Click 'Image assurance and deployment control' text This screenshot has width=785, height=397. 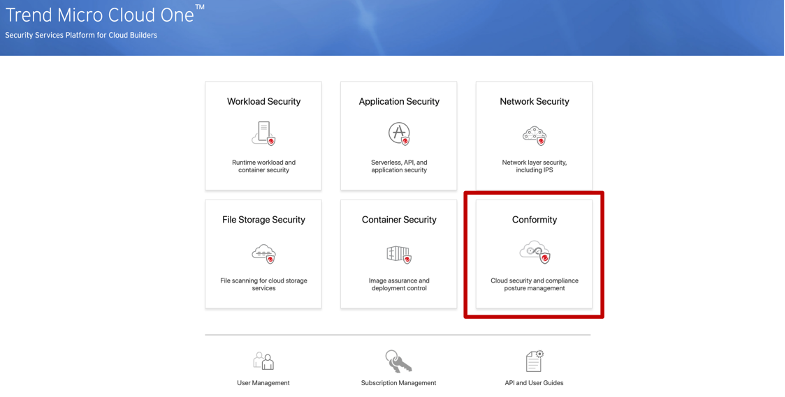tap(399, 284)
